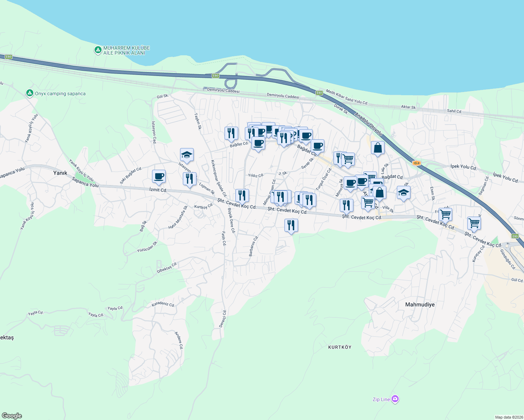This screenshot has height=420, width=524.
Task: Click the Muharrem Kulübe camping marker
Action: pyautogui.click(x=97, y=50)
